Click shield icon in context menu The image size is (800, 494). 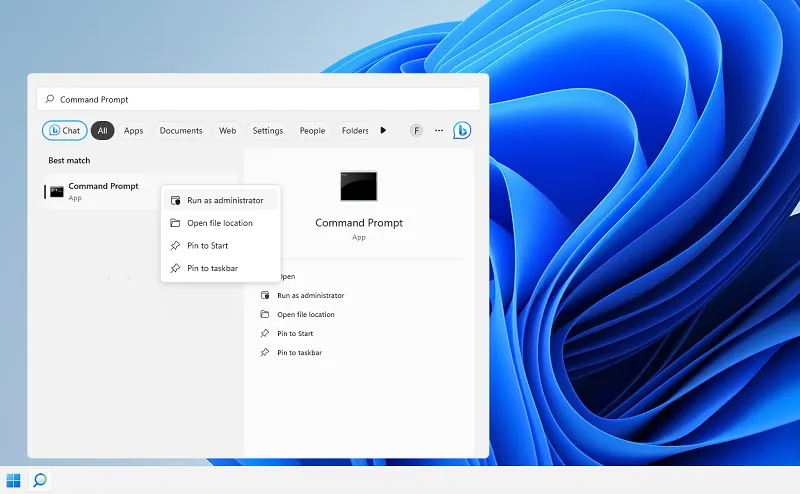[176, 200]
